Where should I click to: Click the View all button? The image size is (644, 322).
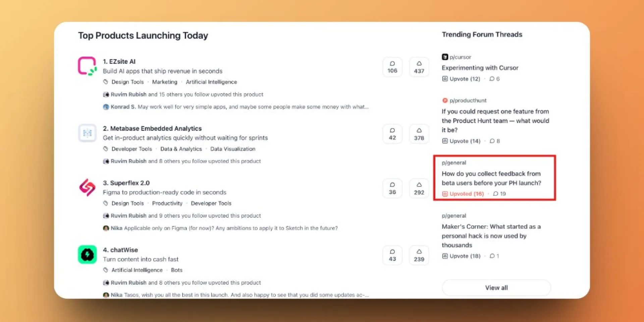tap(496, 288)
